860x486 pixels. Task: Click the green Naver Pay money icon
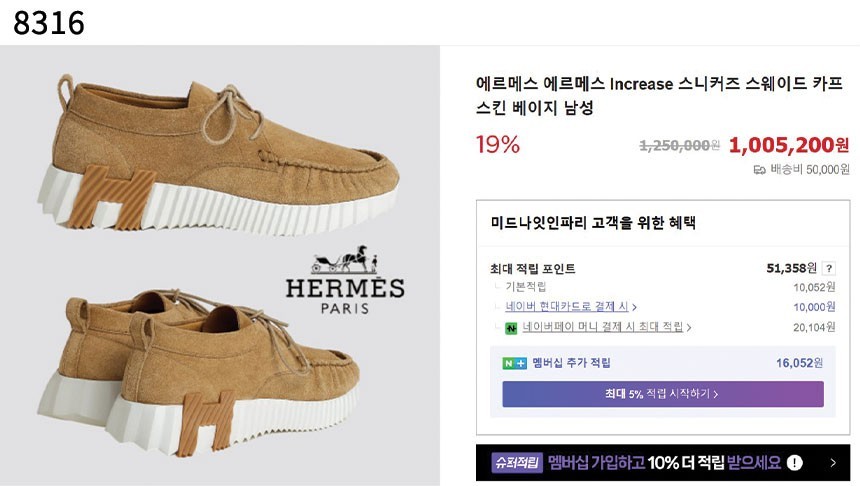[x=511, y=327]
